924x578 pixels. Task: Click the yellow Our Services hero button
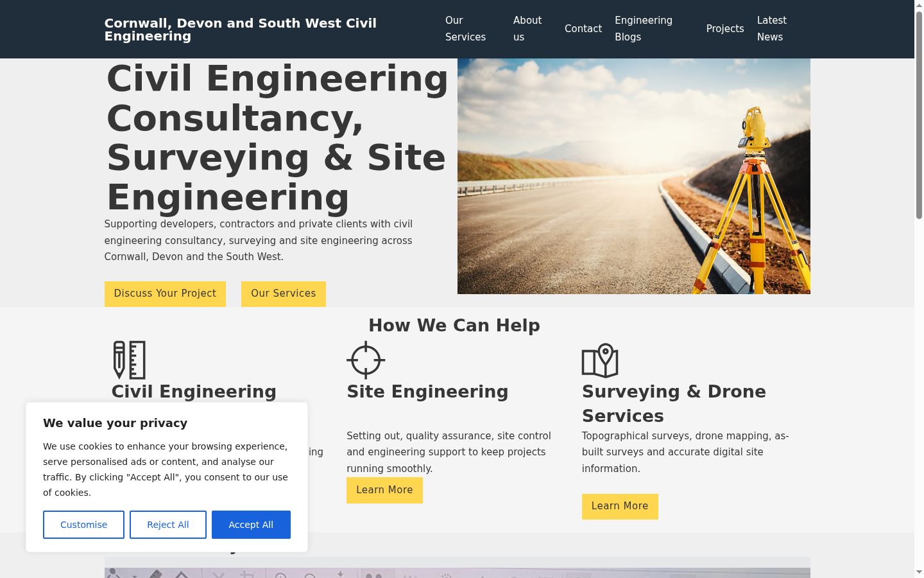pos(284,293)
